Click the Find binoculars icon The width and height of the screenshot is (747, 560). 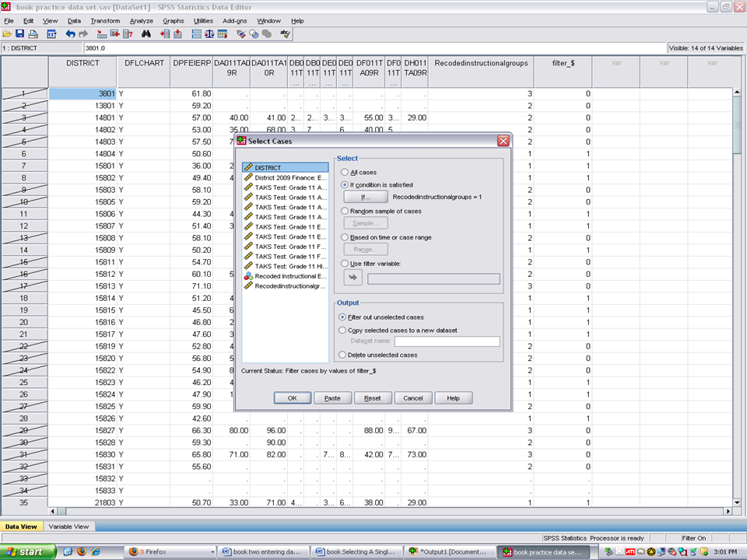point(146,34)
